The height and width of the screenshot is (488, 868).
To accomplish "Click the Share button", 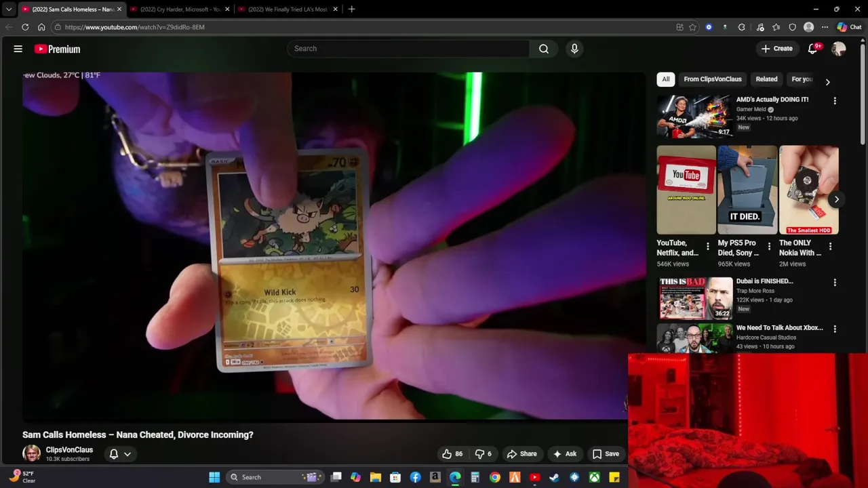I will pyautogui.click(x=522, y=454).
